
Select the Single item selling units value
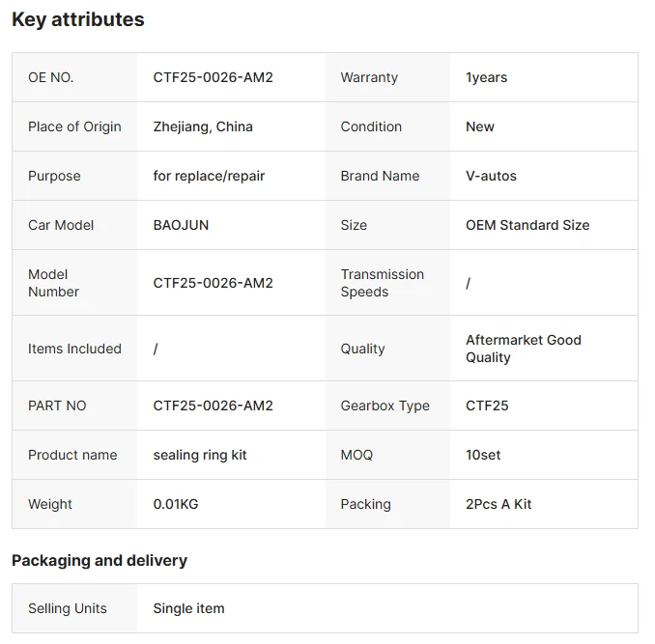pos(188,608)
